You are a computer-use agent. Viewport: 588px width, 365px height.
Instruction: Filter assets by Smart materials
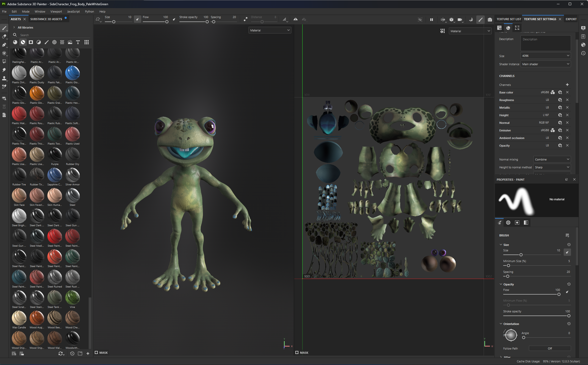23,42
